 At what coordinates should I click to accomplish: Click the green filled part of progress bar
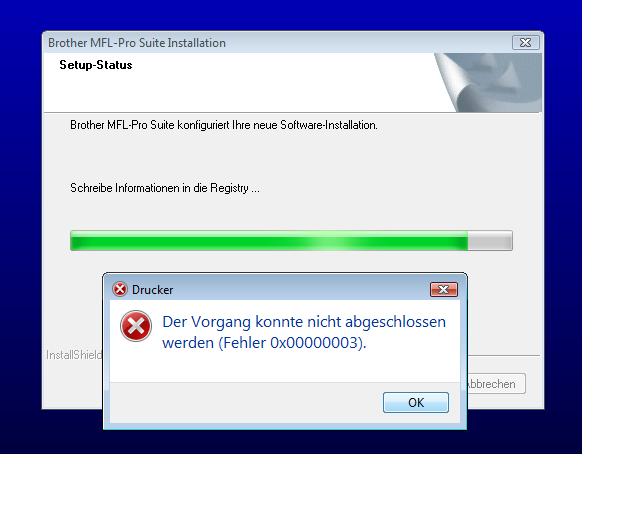269,241
